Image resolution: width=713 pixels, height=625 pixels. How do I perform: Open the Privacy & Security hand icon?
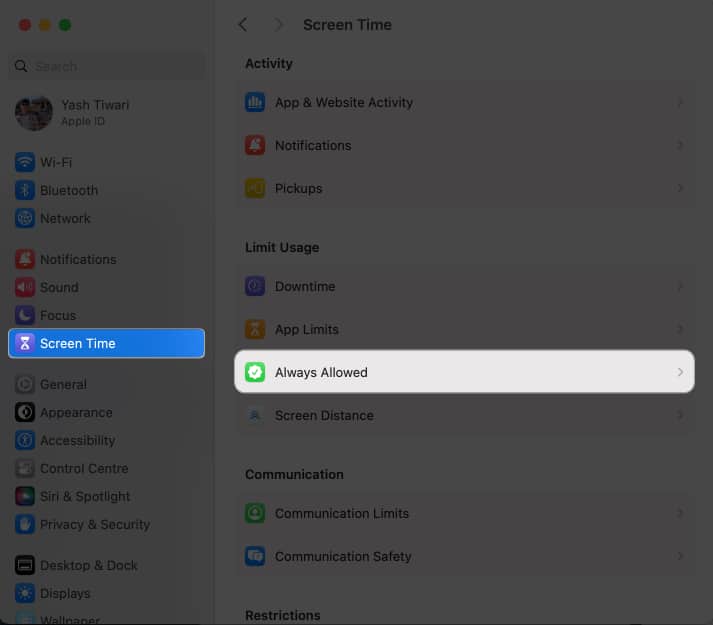25,524
